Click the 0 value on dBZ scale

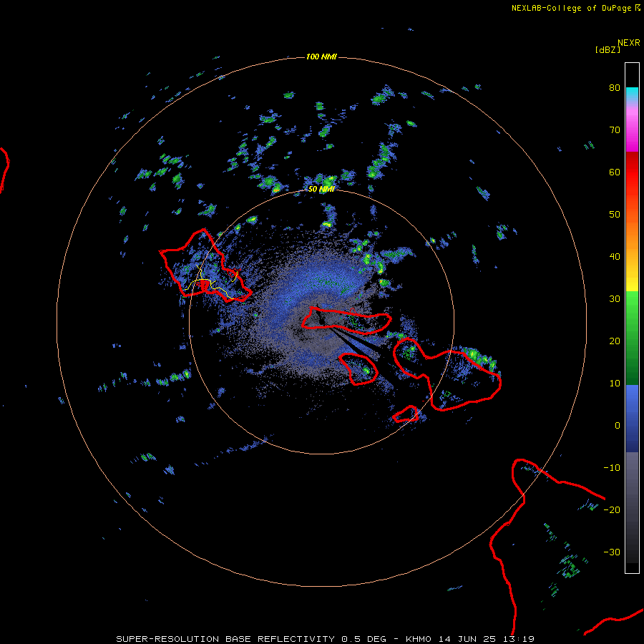pos(618,426)
